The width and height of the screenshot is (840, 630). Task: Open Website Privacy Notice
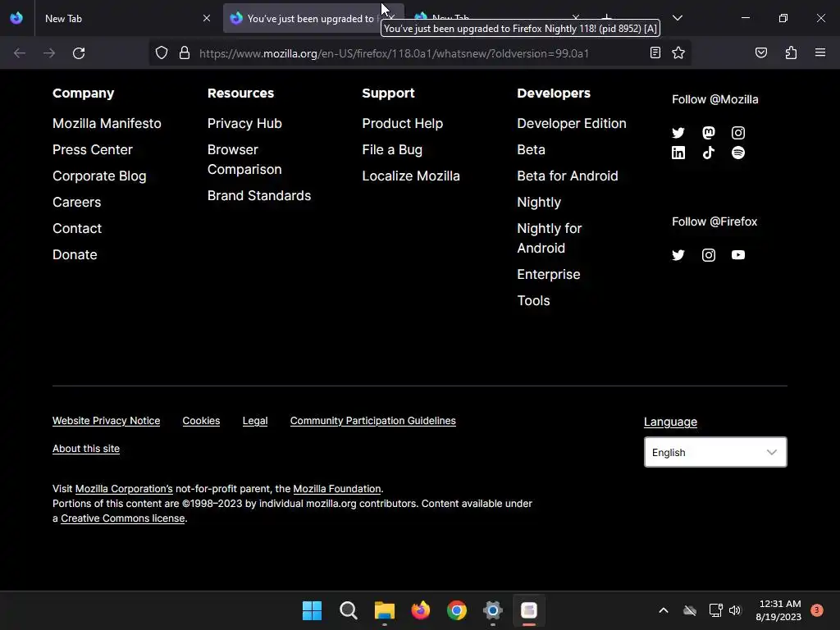pyautogui.click(x=106, y=421)
